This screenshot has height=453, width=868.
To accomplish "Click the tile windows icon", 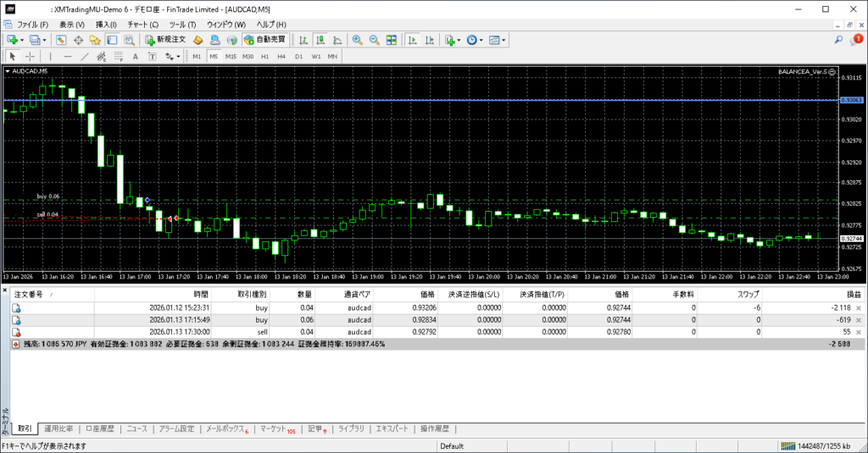I will click(x=391, y=40).
